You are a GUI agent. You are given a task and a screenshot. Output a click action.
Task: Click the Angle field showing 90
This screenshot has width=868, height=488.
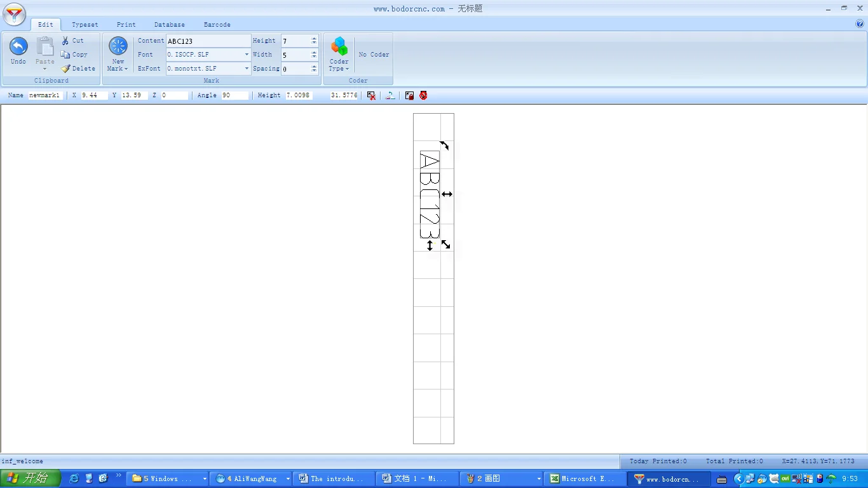pyautogui.click(x=234, y=95)
